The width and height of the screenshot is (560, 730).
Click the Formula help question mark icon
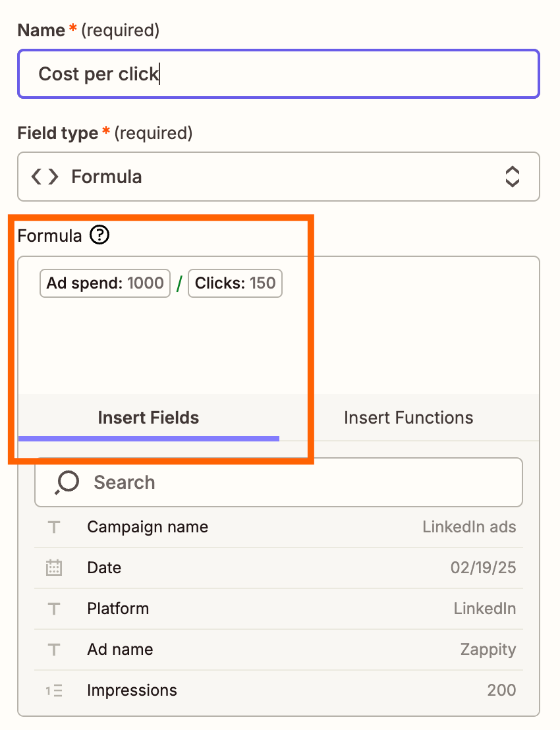point(99,235)
